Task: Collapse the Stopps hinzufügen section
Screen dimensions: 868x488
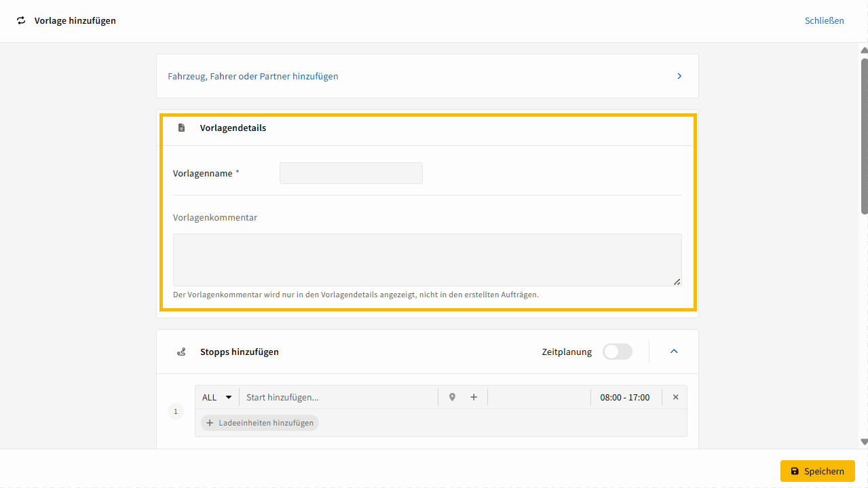Action: [674, 352]
